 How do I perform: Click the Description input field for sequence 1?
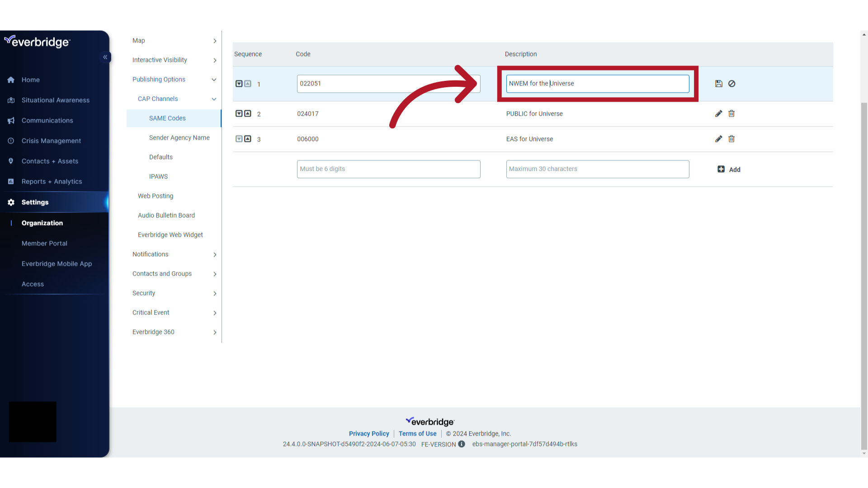click(x=597, y=84)
